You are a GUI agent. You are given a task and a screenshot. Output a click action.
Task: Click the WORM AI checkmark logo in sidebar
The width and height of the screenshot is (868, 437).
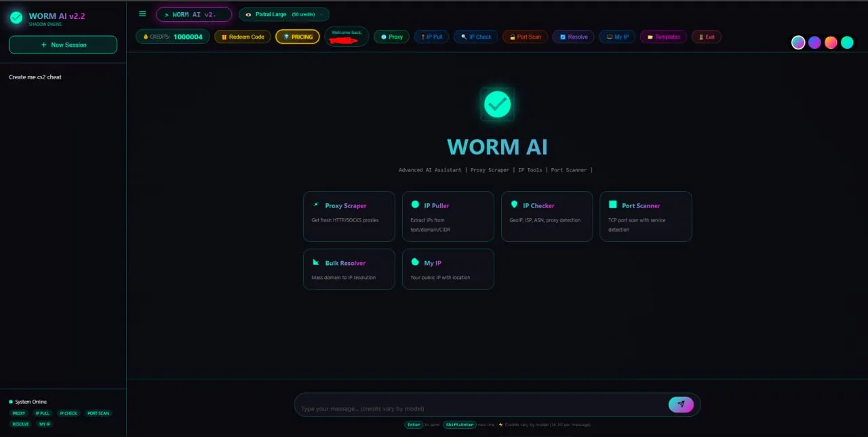pyautogui.click(x=16, y=18)
